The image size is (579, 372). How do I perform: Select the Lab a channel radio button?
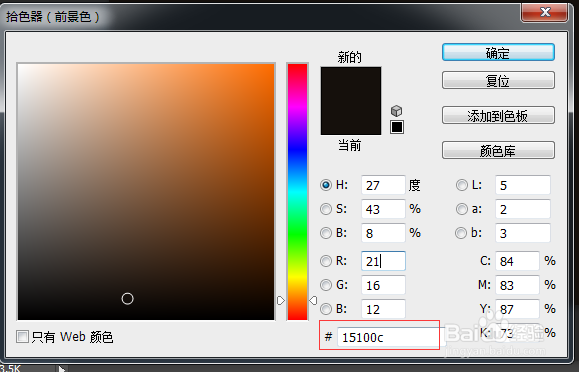click(x=462, y=209)
